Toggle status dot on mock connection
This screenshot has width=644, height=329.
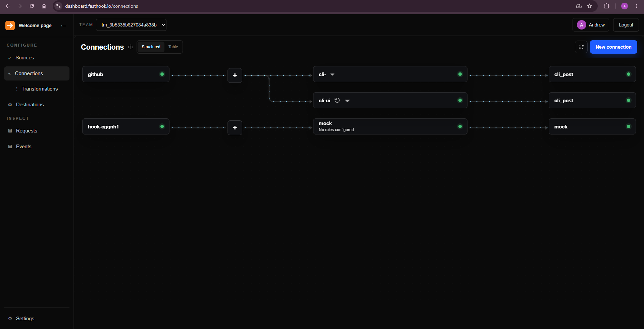tap(460, 126)
